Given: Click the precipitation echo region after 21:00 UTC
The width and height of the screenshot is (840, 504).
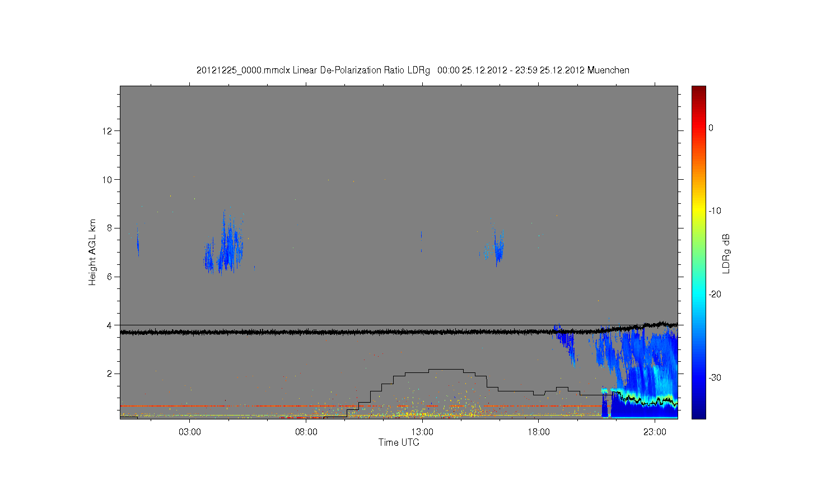Looking at the screenshot, I should tap(644, 372).
